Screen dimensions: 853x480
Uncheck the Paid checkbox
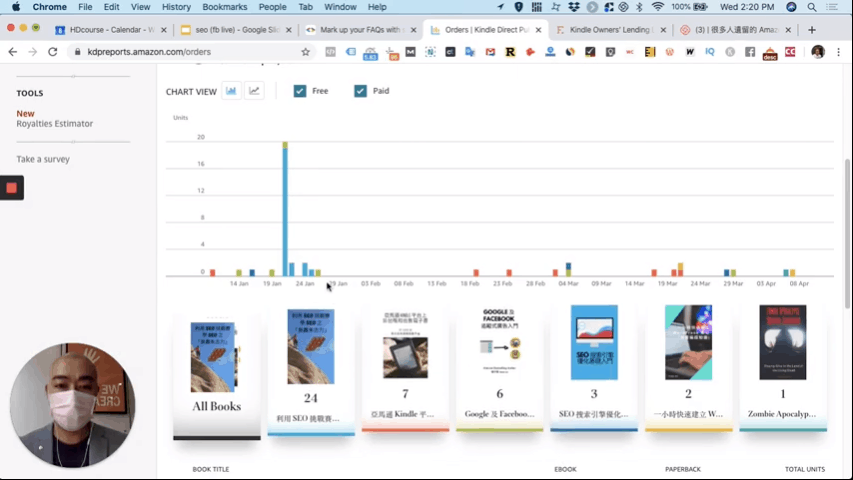(x=360, y=91)
